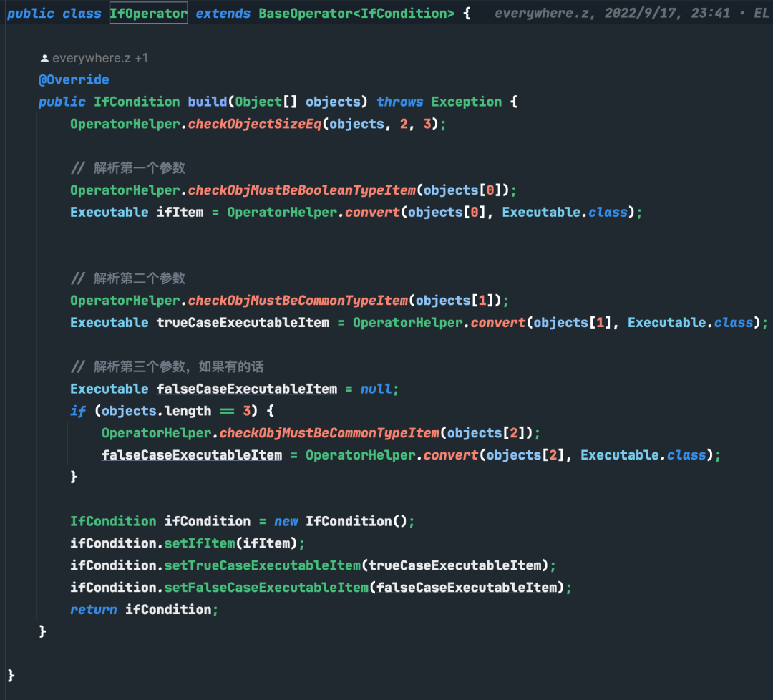Click falseCaseExecutableItem in its Executable declaration
This screenshot has width=773, height=700.
pos(247,389)
